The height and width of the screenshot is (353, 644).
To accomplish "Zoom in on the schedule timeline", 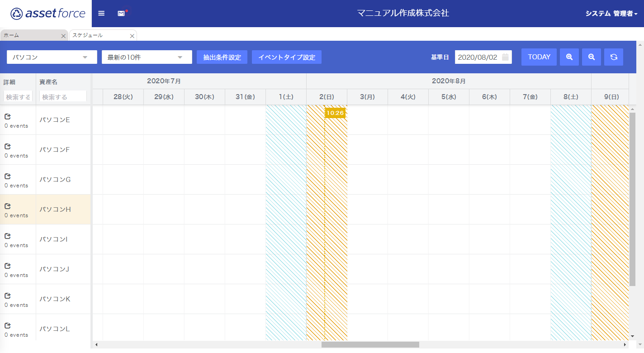I will pos(569,57).
